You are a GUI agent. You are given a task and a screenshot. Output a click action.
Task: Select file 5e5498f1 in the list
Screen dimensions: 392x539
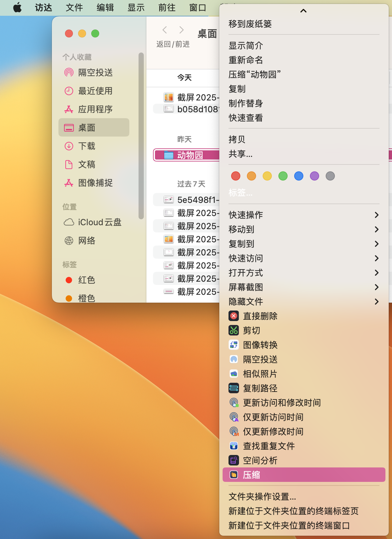point(186,200)
